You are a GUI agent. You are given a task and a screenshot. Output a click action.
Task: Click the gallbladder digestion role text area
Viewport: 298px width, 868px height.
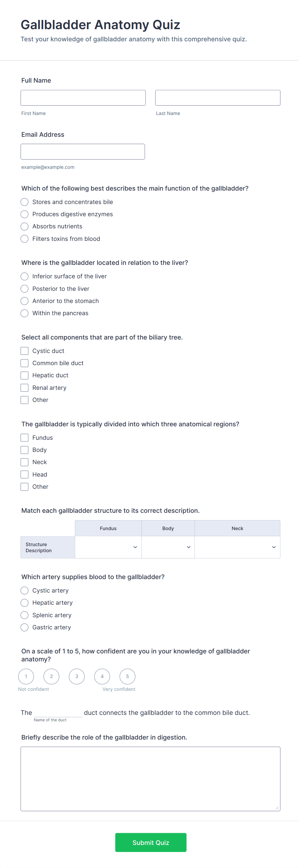point(150,779)
